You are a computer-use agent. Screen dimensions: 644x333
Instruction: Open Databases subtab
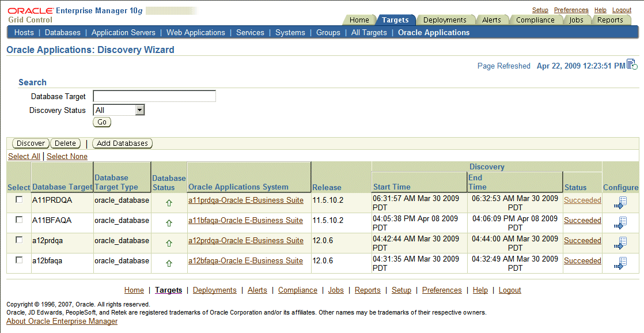click(62, 32)
